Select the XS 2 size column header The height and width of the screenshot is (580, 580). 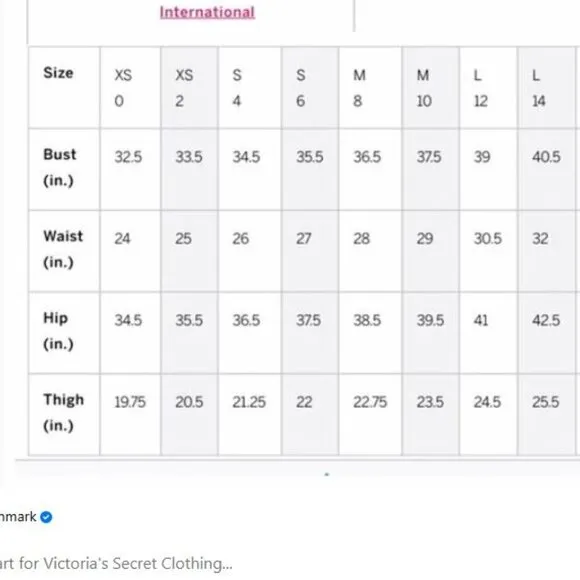(189, 88)
